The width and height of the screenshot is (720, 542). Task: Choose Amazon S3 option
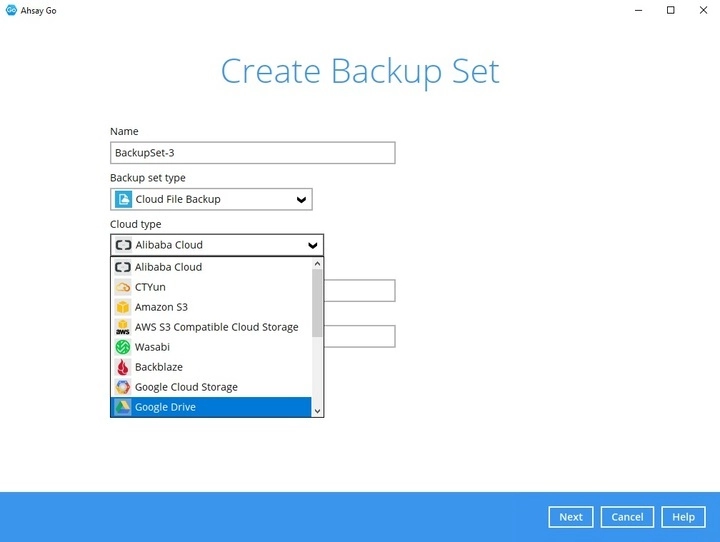click(x=211, y=307)
